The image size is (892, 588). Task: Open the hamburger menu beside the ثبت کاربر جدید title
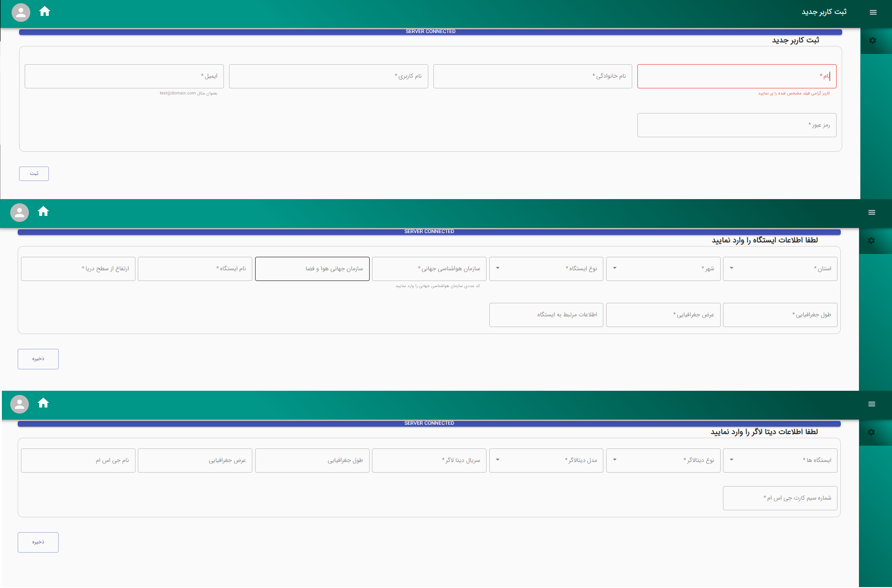(873, 13)
